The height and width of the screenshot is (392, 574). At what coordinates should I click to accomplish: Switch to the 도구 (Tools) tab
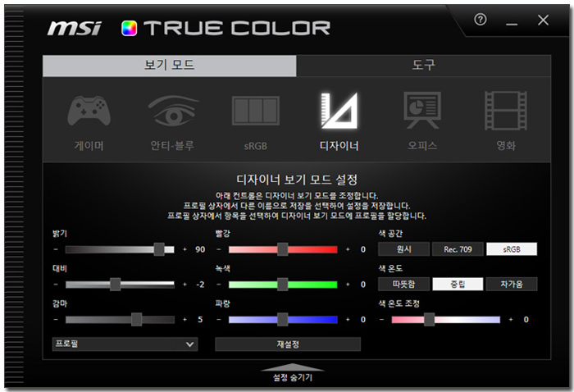pyautogui.click(x=423, y=66)
